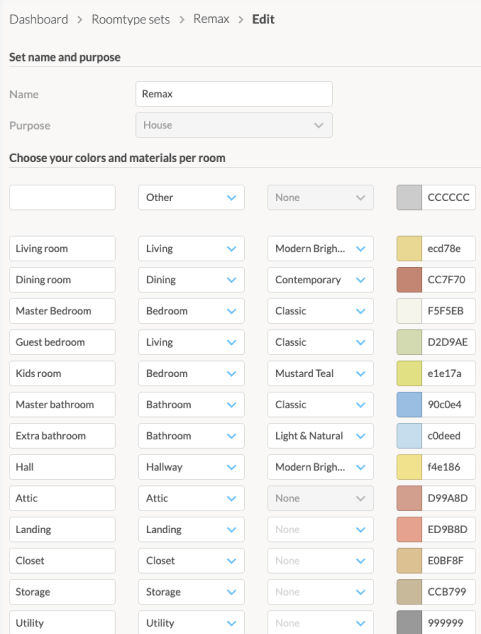This screenshot has width=481, height=634.
Task: Open Closet row's None style dropdown
Action: (x=320, y=561)
